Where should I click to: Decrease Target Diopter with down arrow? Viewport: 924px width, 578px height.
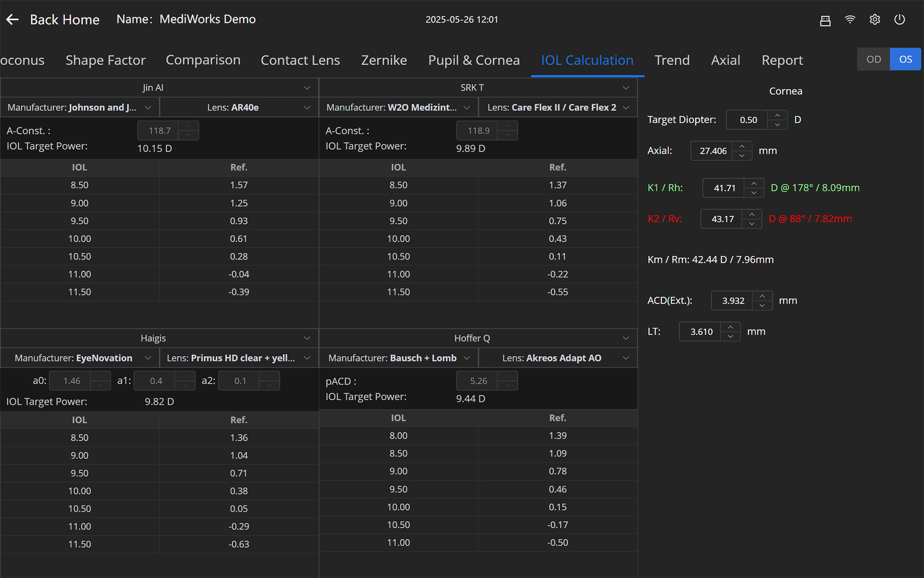[777, 124]
